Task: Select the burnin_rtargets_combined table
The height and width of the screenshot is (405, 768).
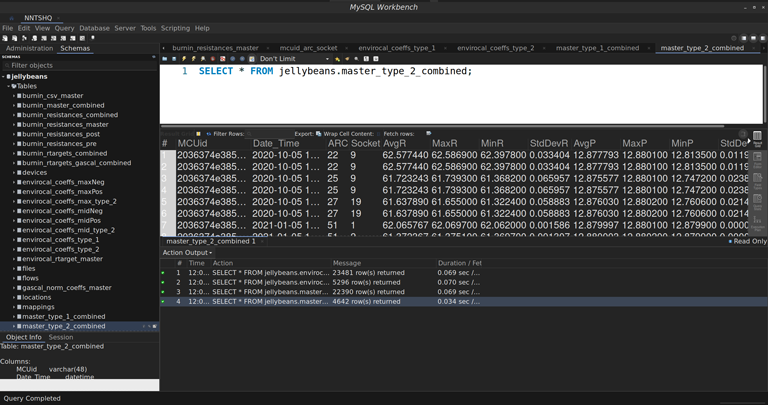Action: point(64,153)
